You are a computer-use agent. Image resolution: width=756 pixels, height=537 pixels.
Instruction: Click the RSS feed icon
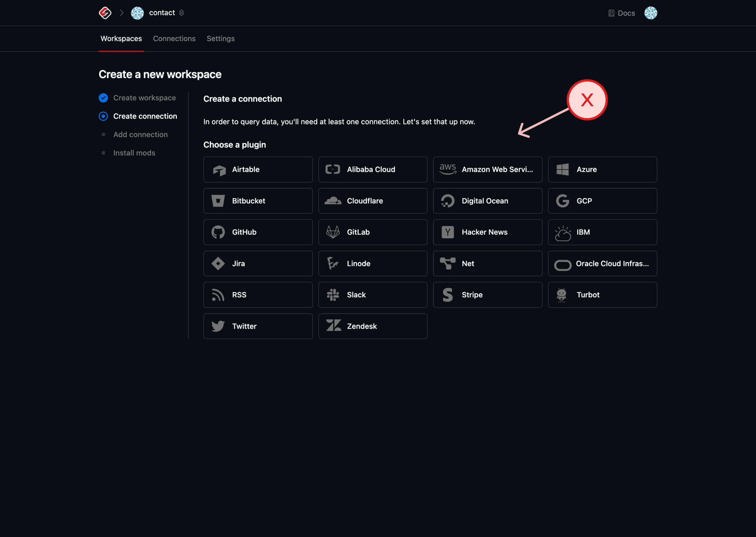218,295
